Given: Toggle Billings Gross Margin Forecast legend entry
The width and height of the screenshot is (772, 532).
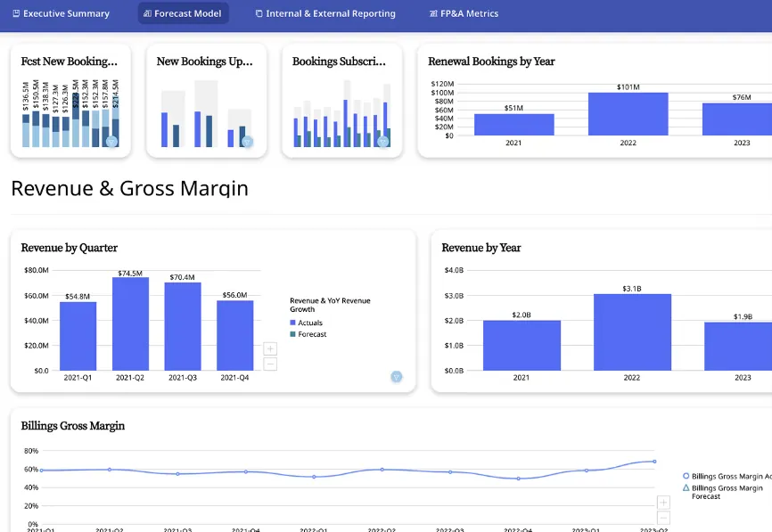Looking at the screenshot, I should 726,492.
